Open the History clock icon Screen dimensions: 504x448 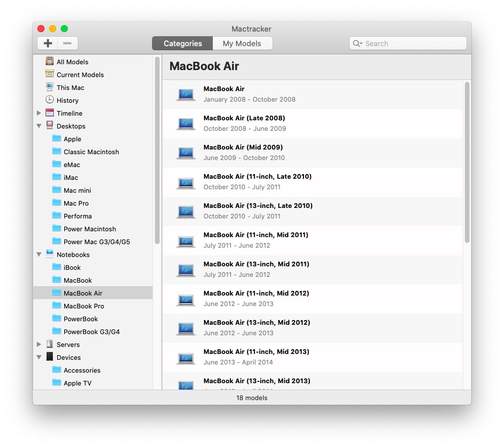(x=50, y=100)
